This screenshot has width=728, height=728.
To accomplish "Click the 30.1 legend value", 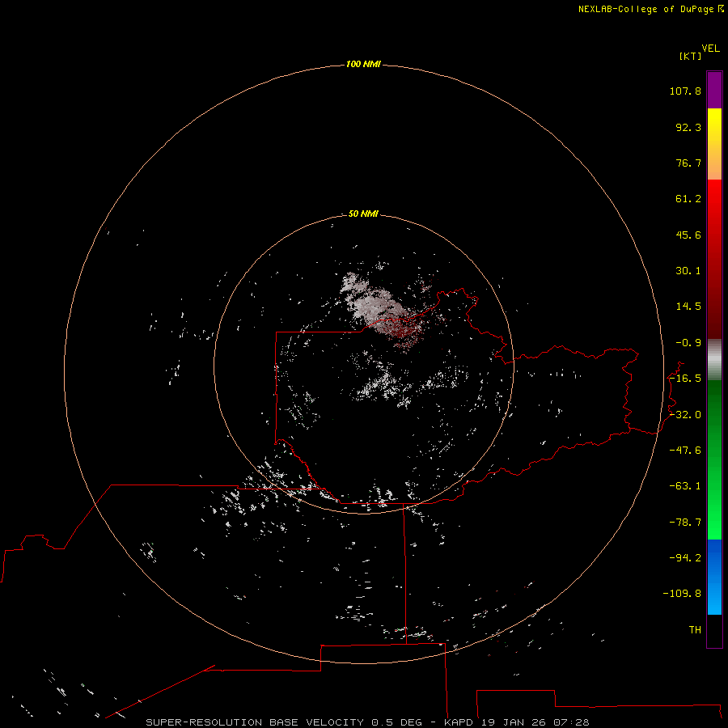I will (688, 271).
